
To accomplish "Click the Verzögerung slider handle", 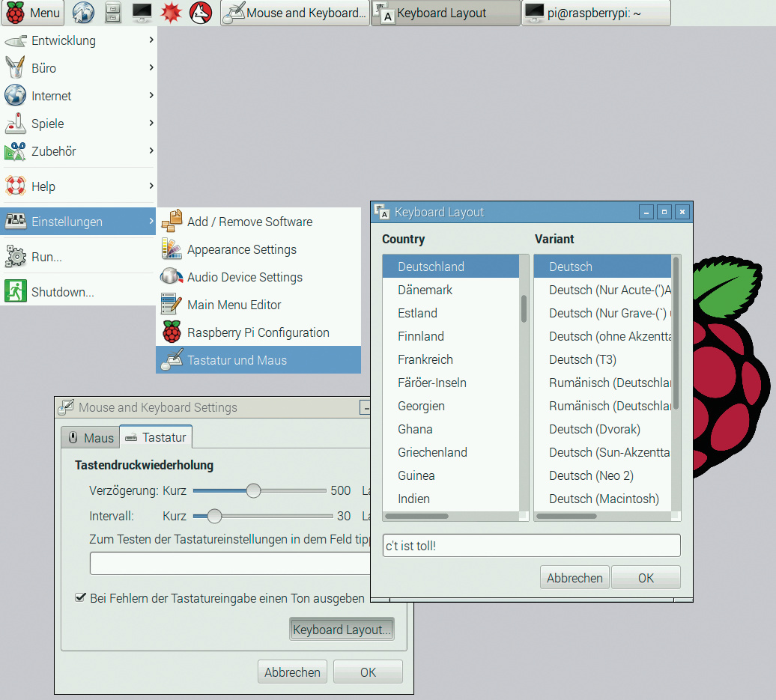I will (x=253, y=490).
